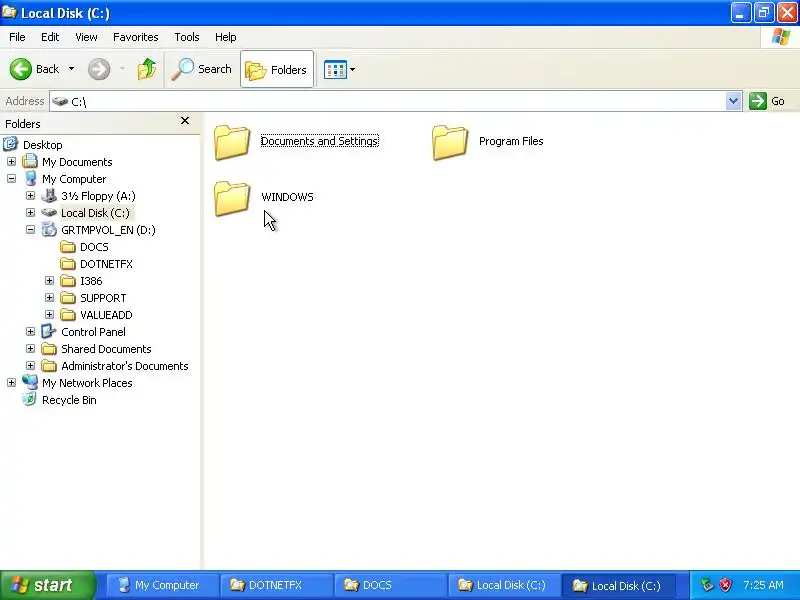Expand Control Panel tree node
Image resolution: width=800 pixels, height=600 pixels.
(x=30, y=332)
